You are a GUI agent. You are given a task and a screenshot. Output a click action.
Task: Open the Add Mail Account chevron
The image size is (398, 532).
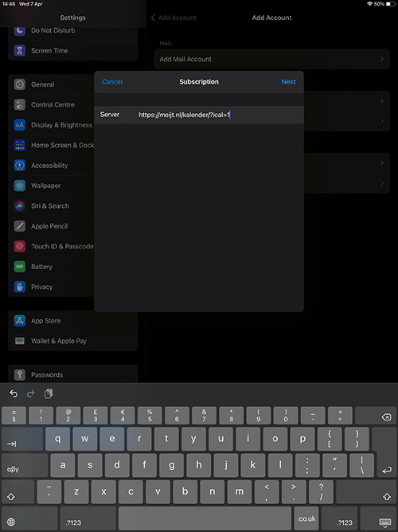[x=382, y=59]
